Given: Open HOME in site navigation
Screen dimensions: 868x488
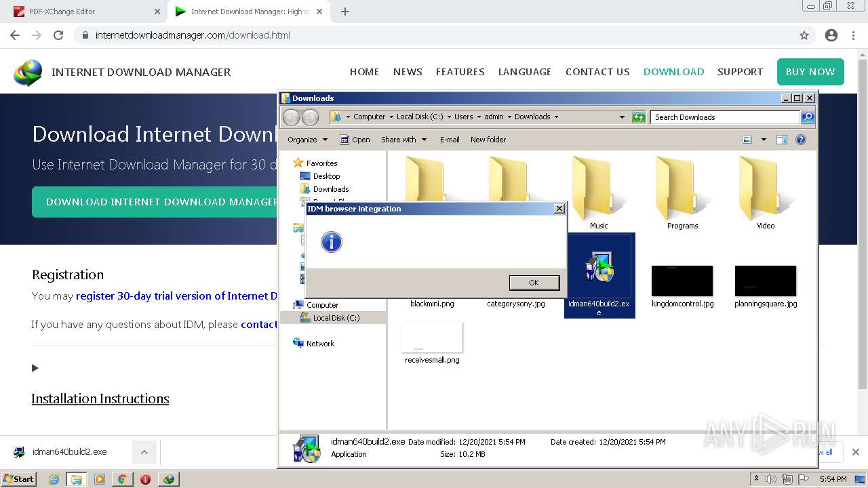Looking at the screenshot, I should 364,72.
